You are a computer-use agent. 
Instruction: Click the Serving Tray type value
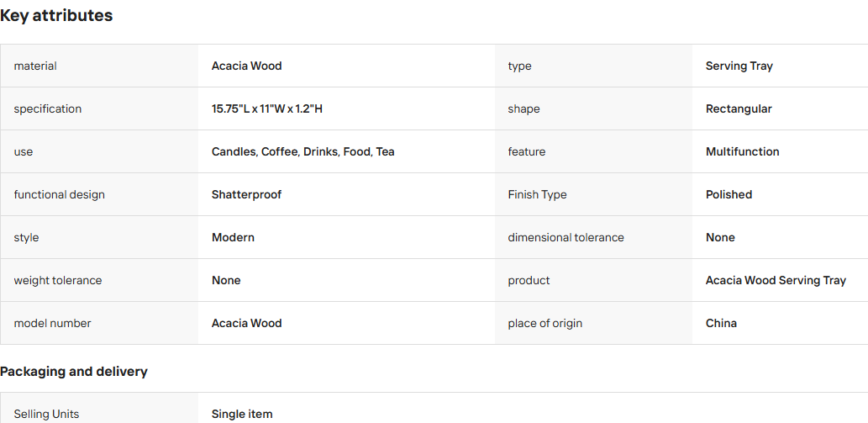[739, 66]
